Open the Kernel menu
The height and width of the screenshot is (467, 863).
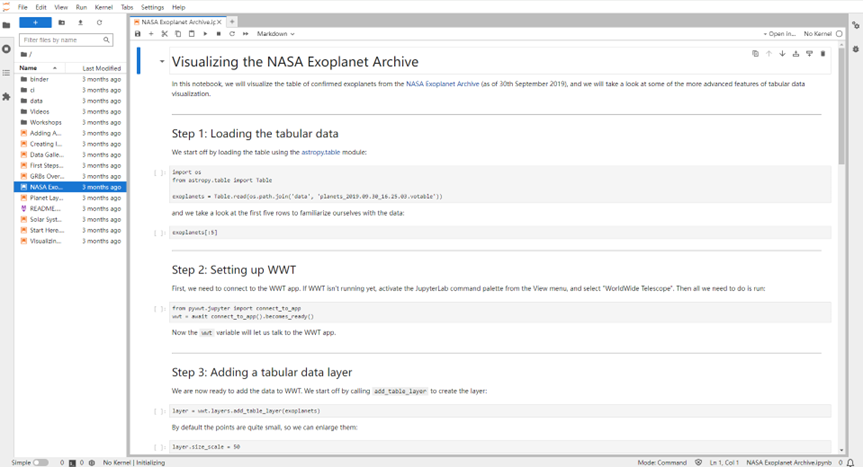(x=103, y=7)
